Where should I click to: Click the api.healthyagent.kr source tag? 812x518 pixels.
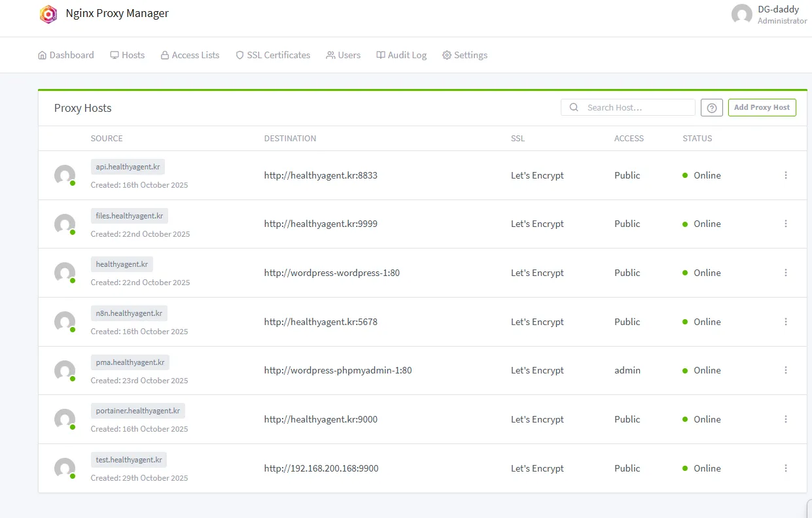pos(128,167)
